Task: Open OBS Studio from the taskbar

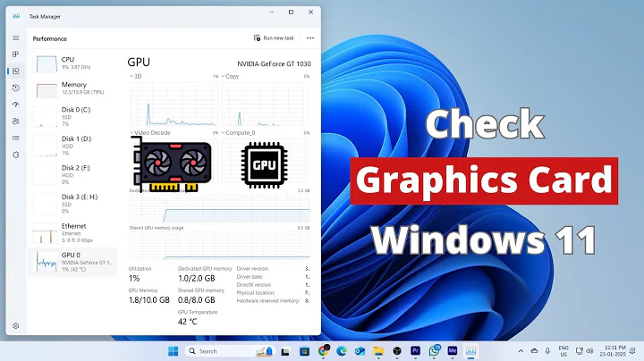Action: [397, 351]
